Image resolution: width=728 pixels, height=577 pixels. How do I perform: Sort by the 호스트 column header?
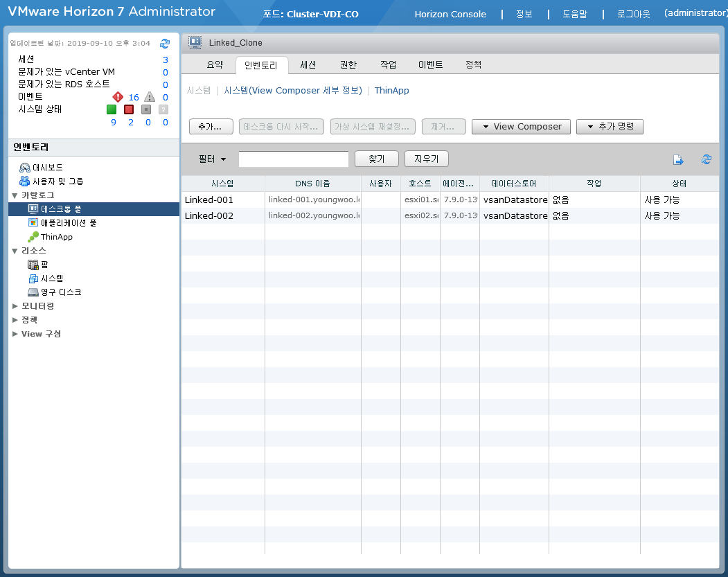point(420,184)
